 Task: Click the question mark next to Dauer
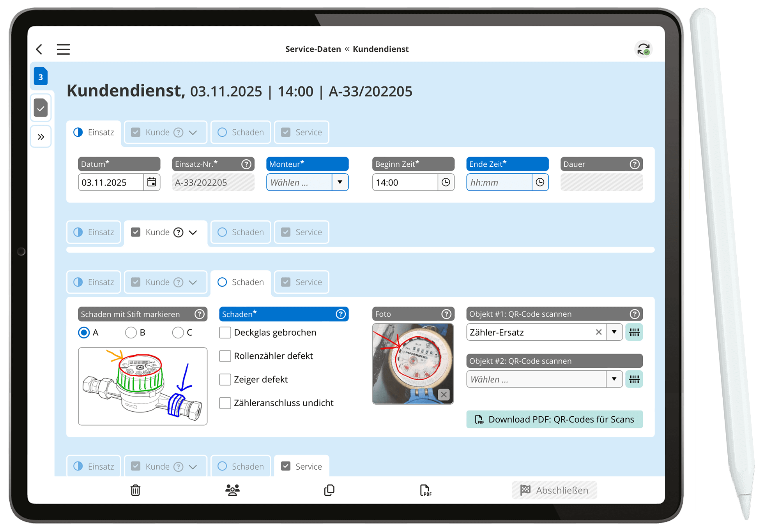tap(635, 164)
